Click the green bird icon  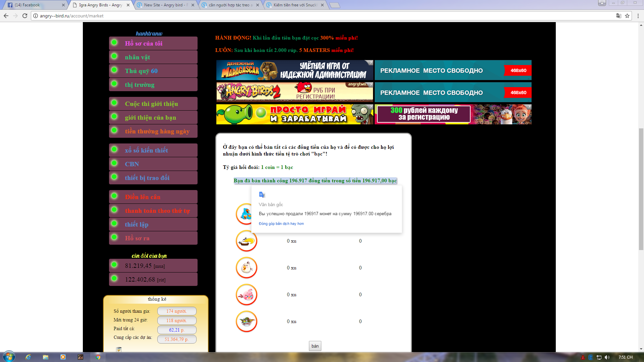(x=247, y=321)
